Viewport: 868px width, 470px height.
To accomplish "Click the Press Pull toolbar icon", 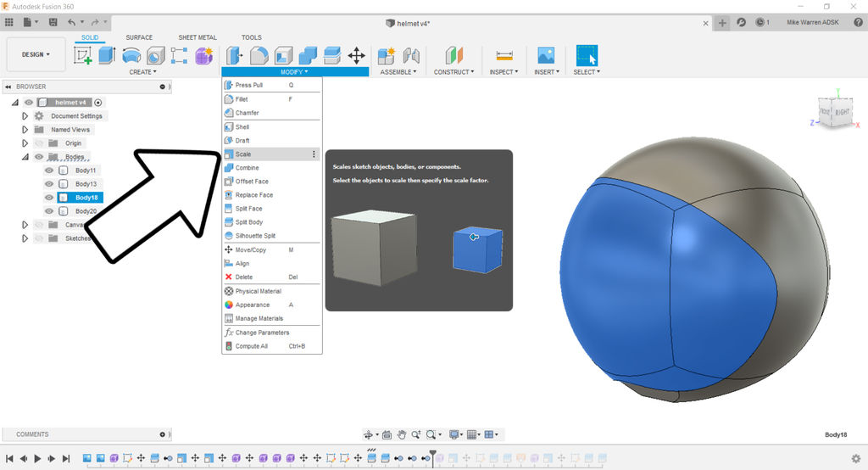I will 234,55.
